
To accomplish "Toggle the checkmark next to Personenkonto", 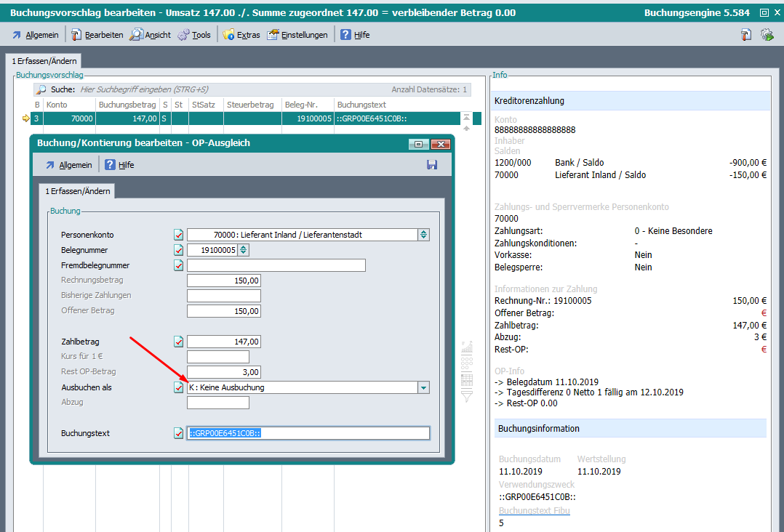I will [x=179, y=235].
